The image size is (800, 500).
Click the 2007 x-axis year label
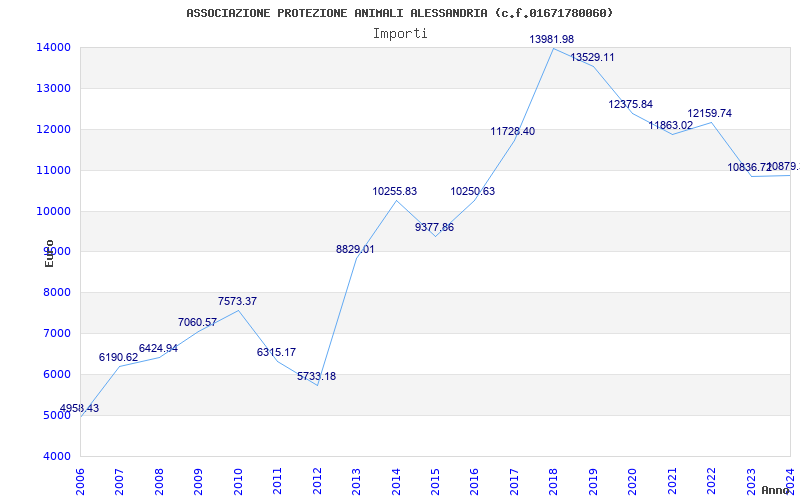tap(119, 481)
